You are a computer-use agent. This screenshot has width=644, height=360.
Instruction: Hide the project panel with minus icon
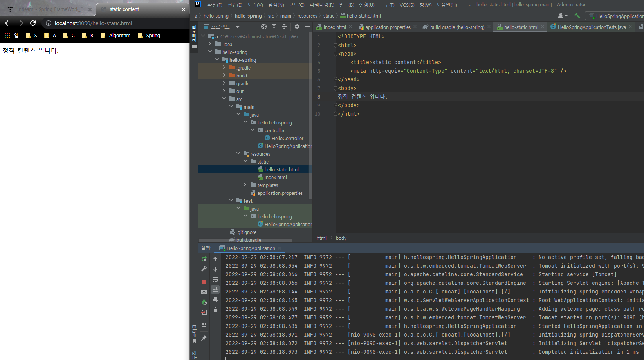[307, 27]
